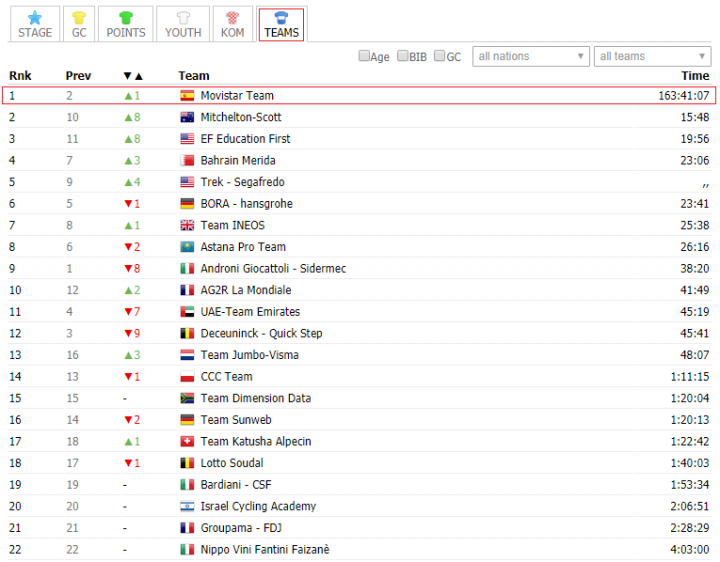Open the STAGE results tab

35,24
